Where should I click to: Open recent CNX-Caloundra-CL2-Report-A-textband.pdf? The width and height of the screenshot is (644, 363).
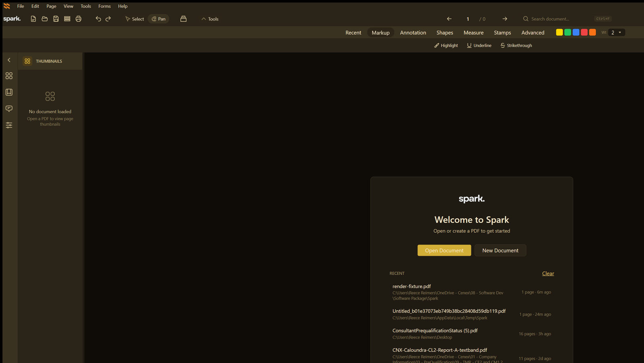click(472, 355)
